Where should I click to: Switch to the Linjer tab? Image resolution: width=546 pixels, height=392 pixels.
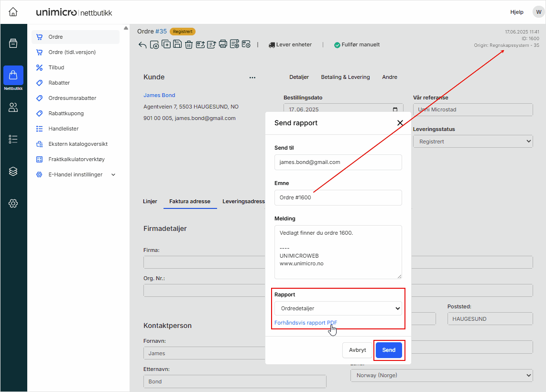click(150, 201)
